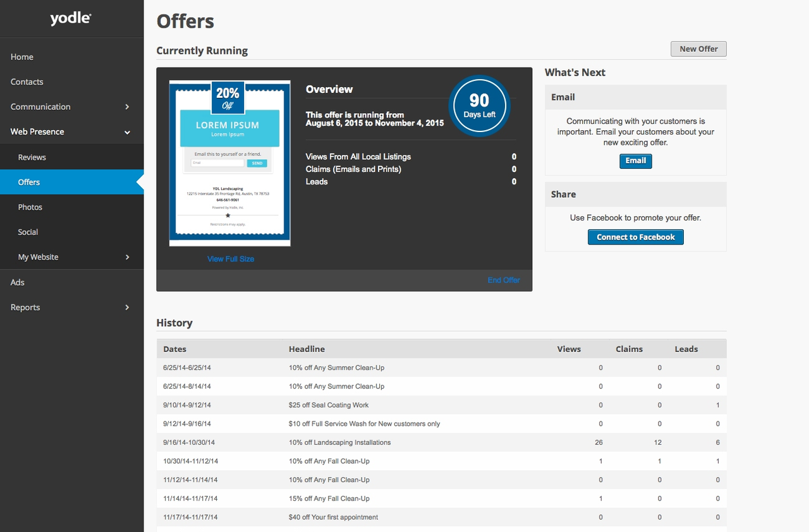This screenshot has width=809, height=532.
Task: Click the 20% Off offer preview thumbnail
Action: point(229,162)
